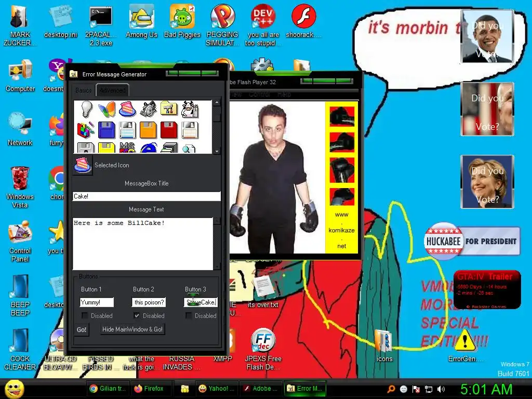The image size is (532, 399).
Task: Uncheck Disabled checkbox under Button 2
Action: (x=137, y=315)
